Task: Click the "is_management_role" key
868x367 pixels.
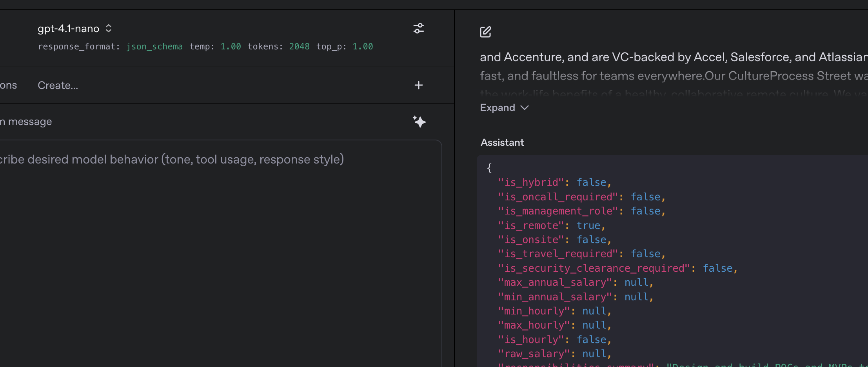Action: pos(558,211)
